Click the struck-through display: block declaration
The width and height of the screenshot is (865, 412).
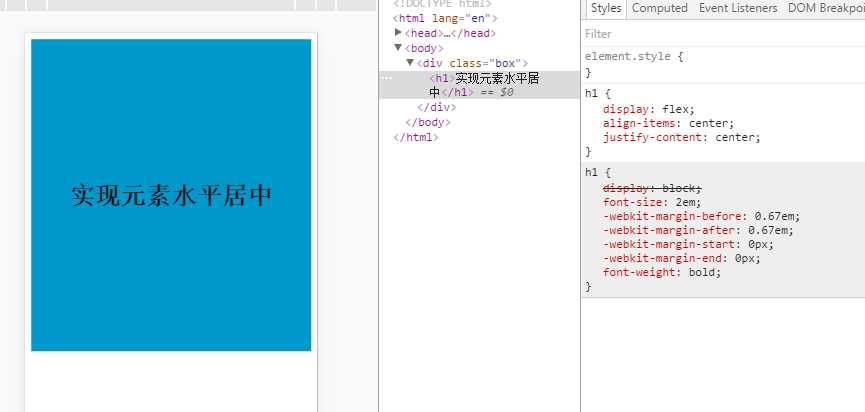[652, 188]
